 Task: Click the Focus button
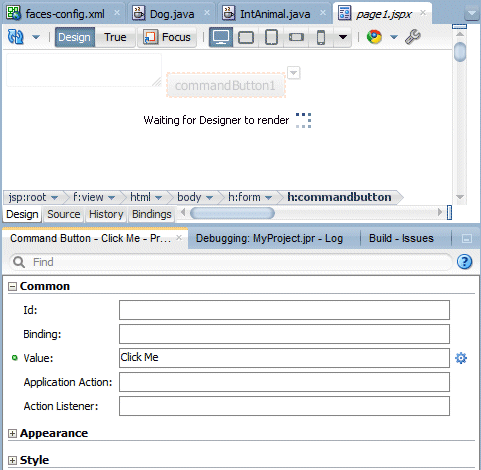coord(167,37)
